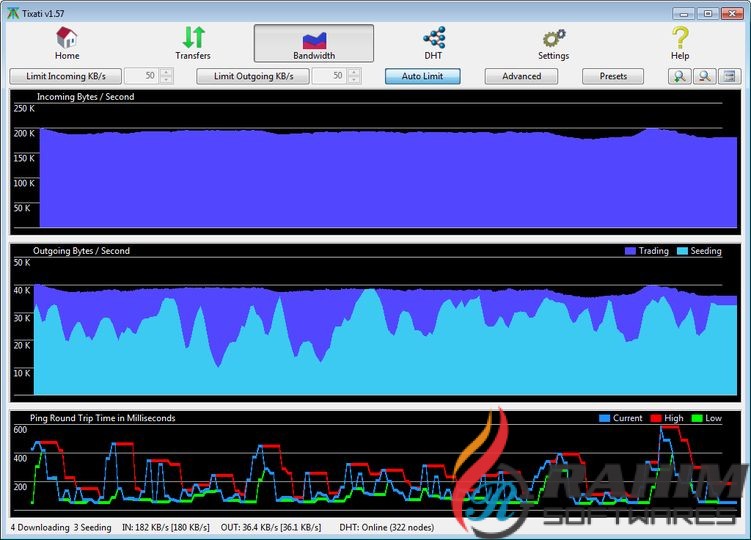Click the Seeding legend color swatch
The width and height of the screenshot is (751, 540).
tap(681, 251)
